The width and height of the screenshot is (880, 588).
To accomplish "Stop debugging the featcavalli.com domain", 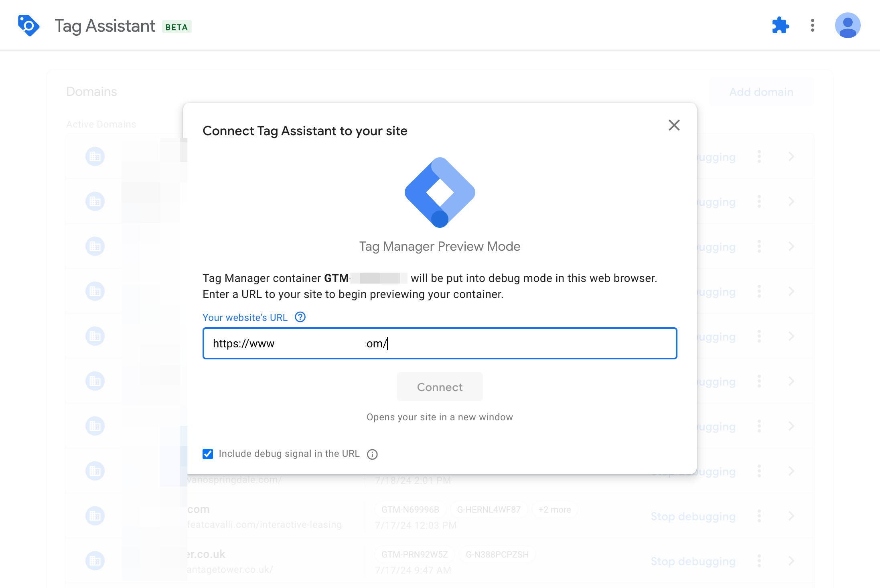I will pyautogui.click(x=693, y=516).
